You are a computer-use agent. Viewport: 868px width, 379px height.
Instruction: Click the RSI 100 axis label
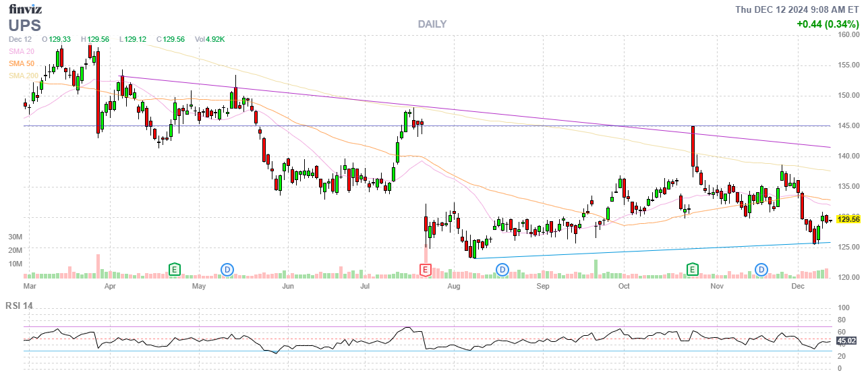[843, 308]
